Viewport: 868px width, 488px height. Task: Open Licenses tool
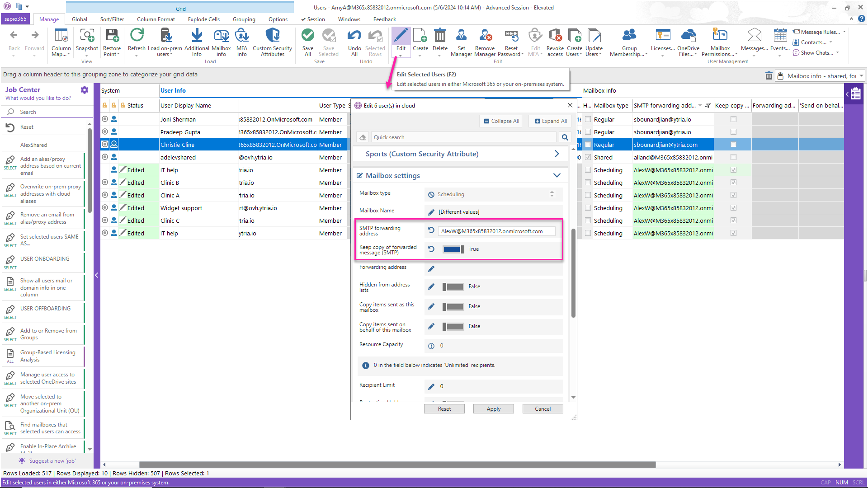coord(663,42)
